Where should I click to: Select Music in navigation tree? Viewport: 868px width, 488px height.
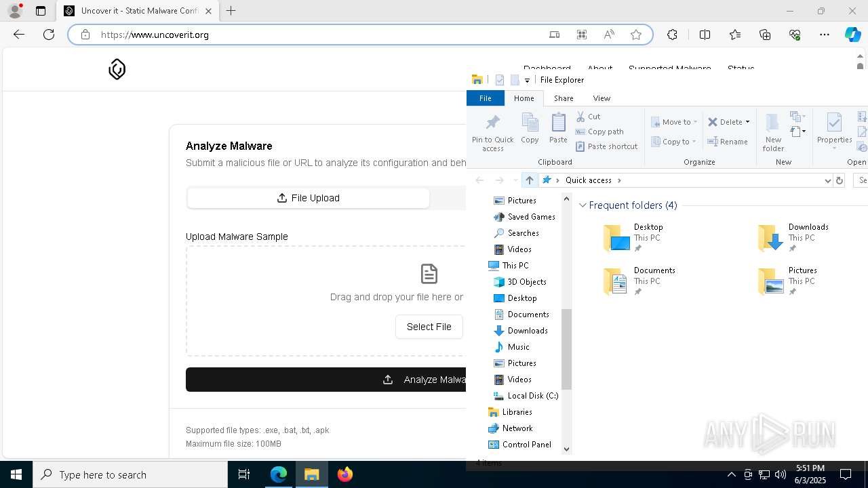[518, 347]
